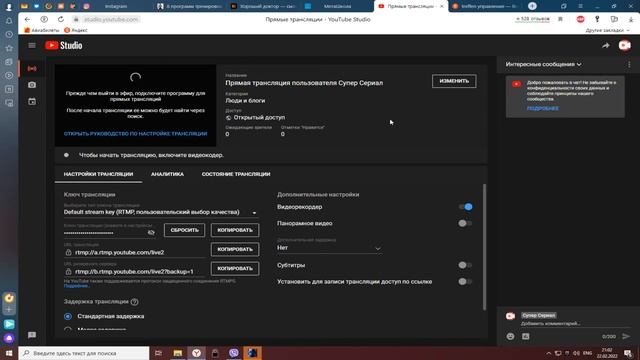Click Подробнее link under RTMPS note
The height and width of the screenshot is (360, 640).
tap(77, 286)
